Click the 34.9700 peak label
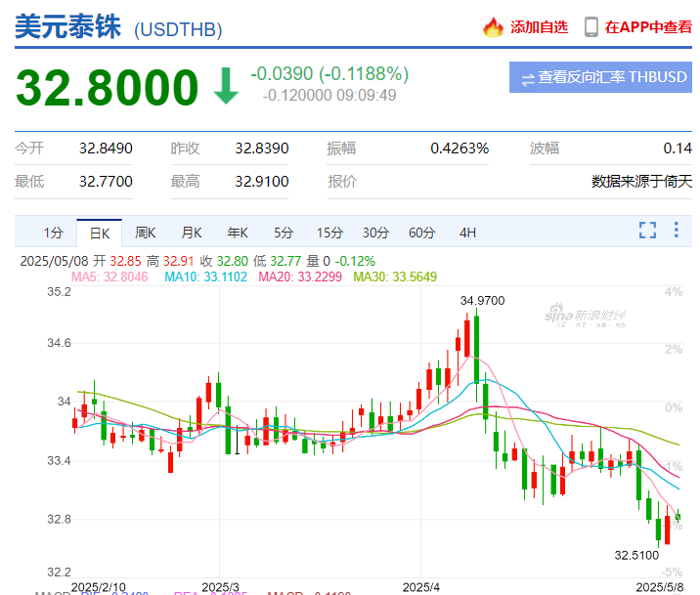The height and width of the screenshot is (595, 700). click(483, 301)
